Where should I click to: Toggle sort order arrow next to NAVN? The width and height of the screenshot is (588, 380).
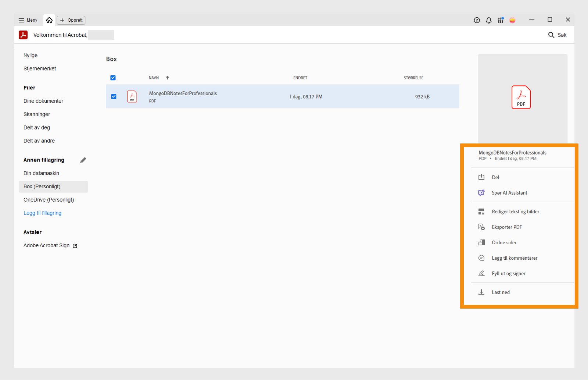tap(168, 78)
